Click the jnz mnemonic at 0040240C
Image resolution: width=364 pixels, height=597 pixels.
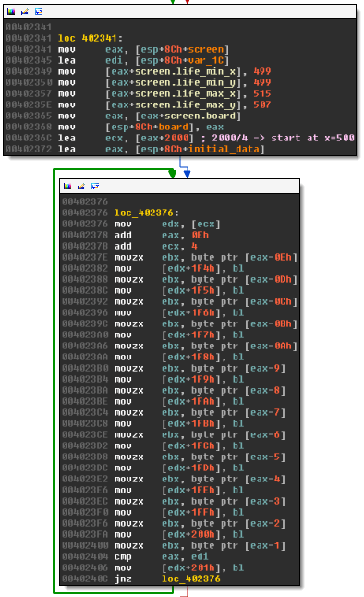tap(123, 579)
